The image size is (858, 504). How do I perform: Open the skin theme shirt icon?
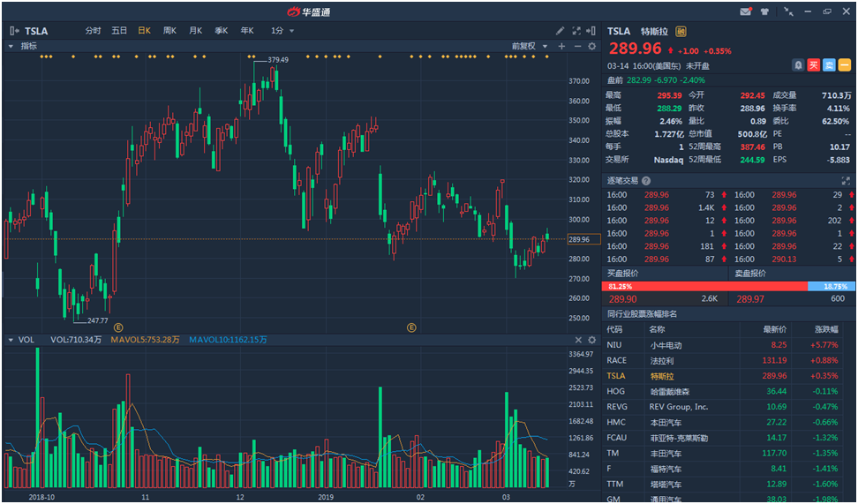pos(764,11)
